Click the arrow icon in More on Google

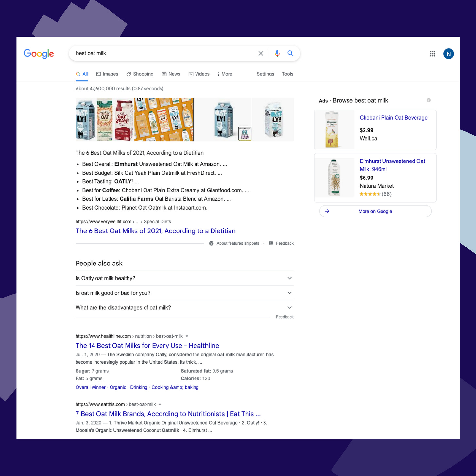coord(327,211)
